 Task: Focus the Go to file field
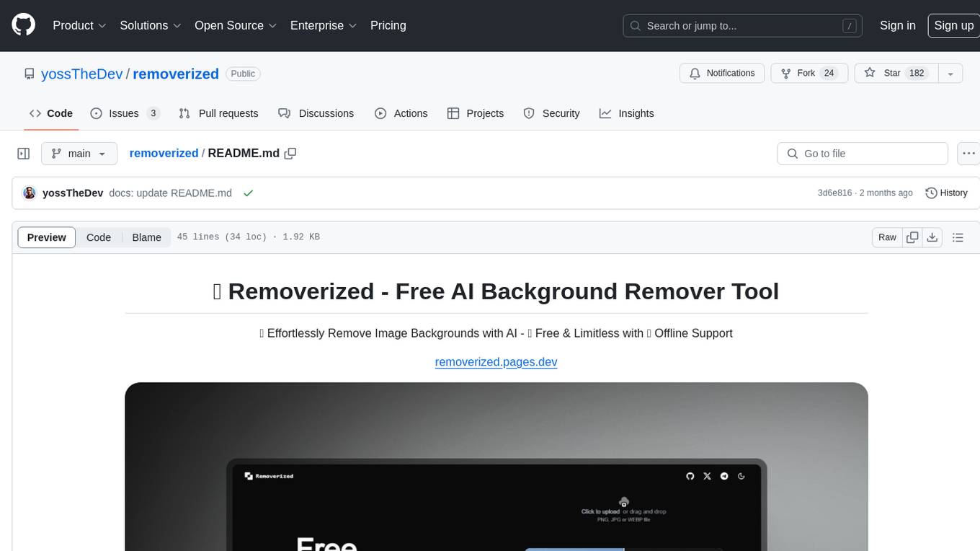coord(863,154)
